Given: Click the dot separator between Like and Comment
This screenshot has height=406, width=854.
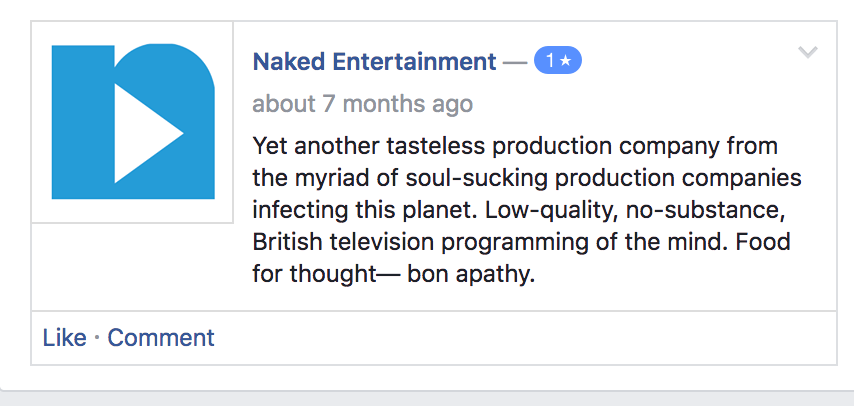Looking at the screenshot, I should (97, 338).
